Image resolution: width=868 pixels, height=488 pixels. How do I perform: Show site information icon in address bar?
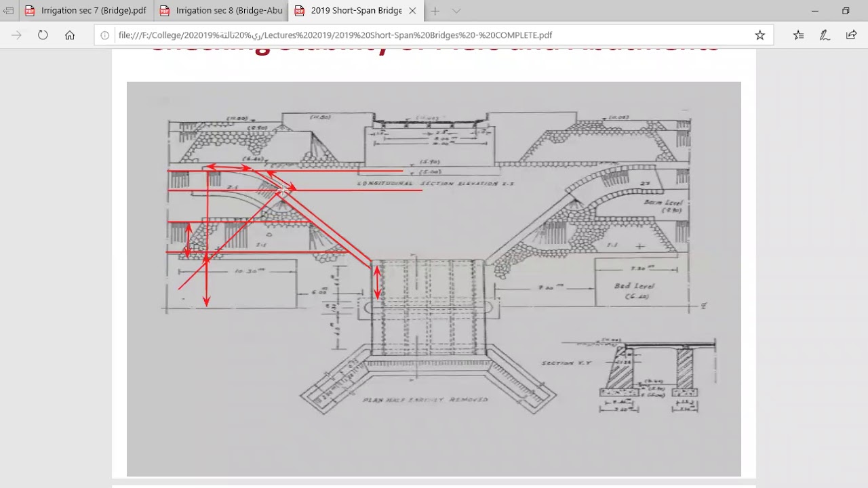tap(105, 35)
